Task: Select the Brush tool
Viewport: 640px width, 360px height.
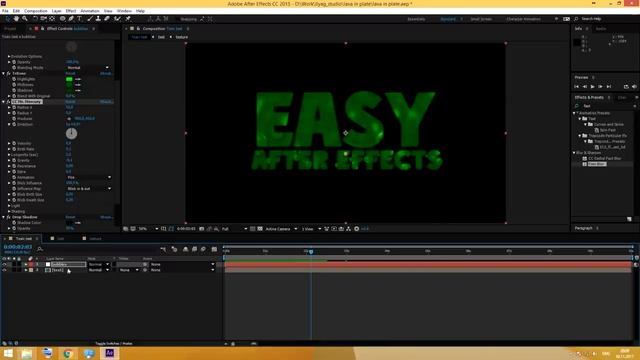Action: (89, 19)
